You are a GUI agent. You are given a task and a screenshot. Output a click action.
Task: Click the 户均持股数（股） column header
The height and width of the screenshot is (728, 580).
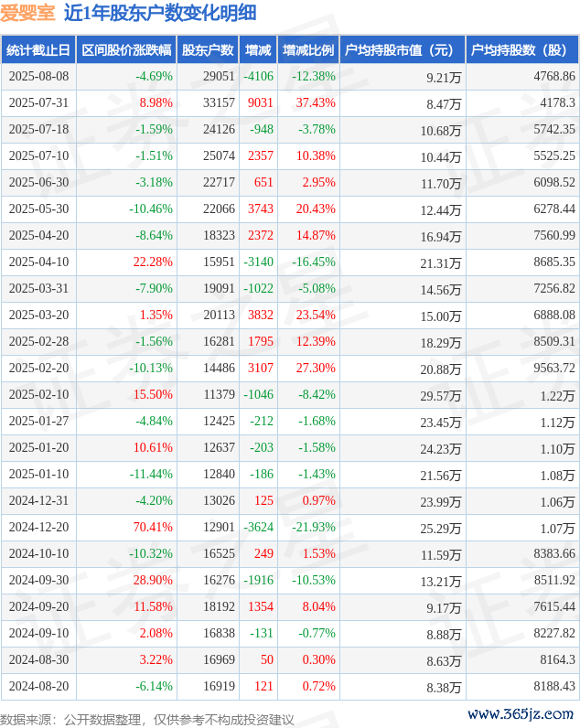[522, 49]
